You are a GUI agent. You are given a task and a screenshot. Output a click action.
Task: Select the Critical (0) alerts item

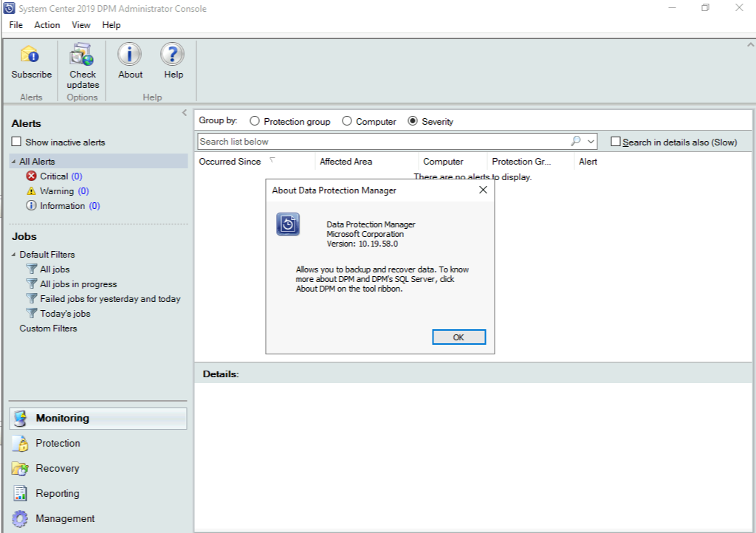tap(61, 176)
